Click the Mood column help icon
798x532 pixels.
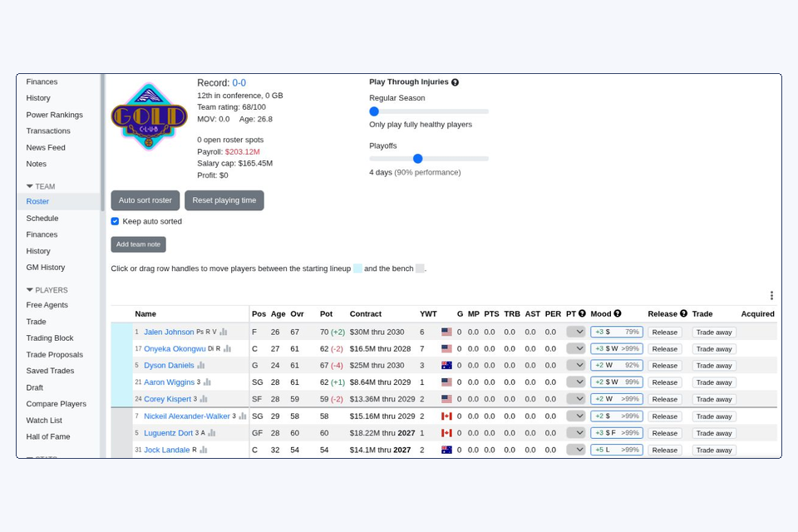[x=618, y=313]
